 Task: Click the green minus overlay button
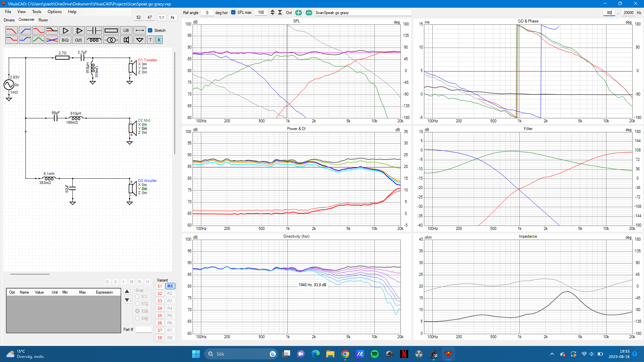pos(309,13)
